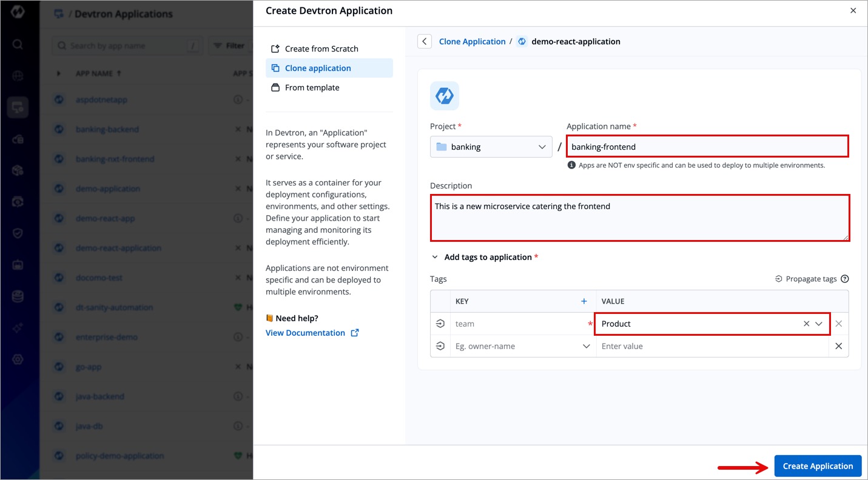This screenshot has height=480, width=868.
Task: Toggle propagate on the empty tag row
Action: coord(440,346)
